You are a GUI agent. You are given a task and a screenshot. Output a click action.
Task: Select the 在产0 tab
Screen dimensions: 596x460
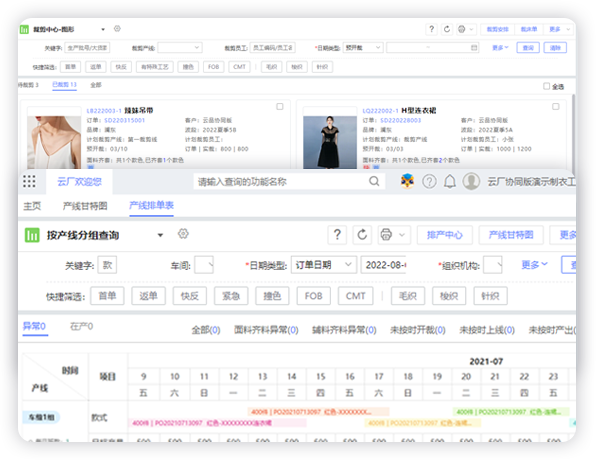click(81, 326)
